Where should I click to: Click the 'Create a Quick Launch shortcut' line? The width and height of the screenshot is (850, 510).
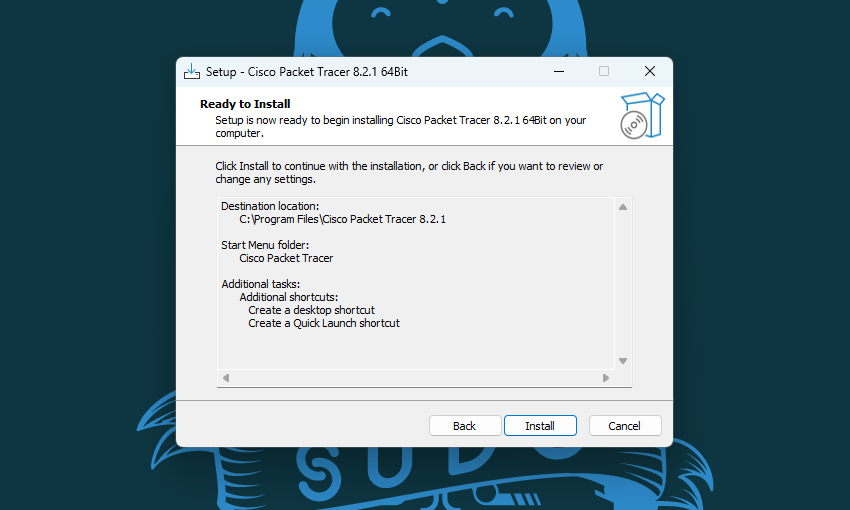click(324, 323)
